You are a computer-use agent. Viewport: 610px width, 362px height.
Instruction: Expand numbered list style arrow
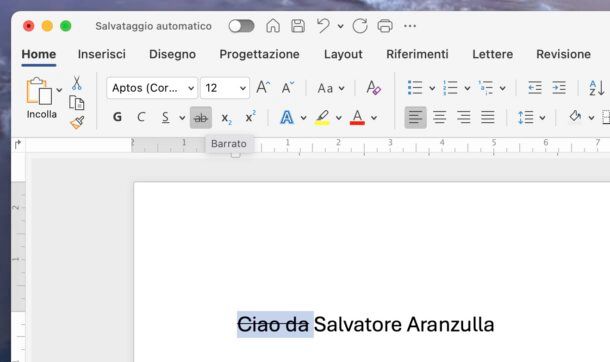pyautogui.click(x=467, y=89)
